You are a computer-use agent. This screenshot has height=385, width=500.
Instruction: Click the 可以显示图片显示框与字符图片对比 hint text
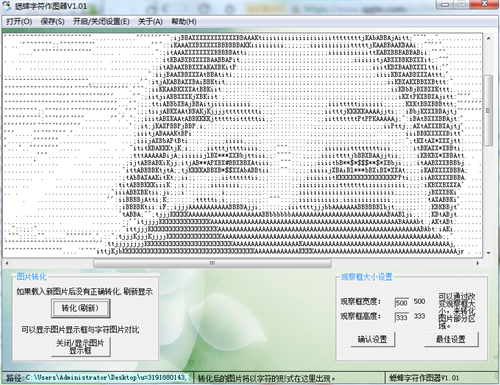[x=80, y=330]
